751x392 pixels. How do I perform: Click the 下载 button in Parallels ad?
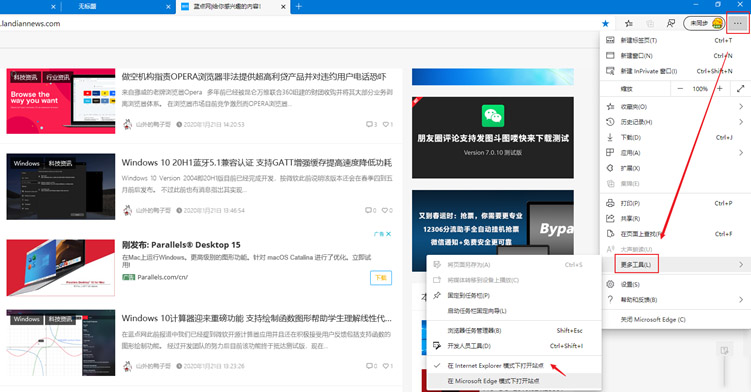click(381, 278)
